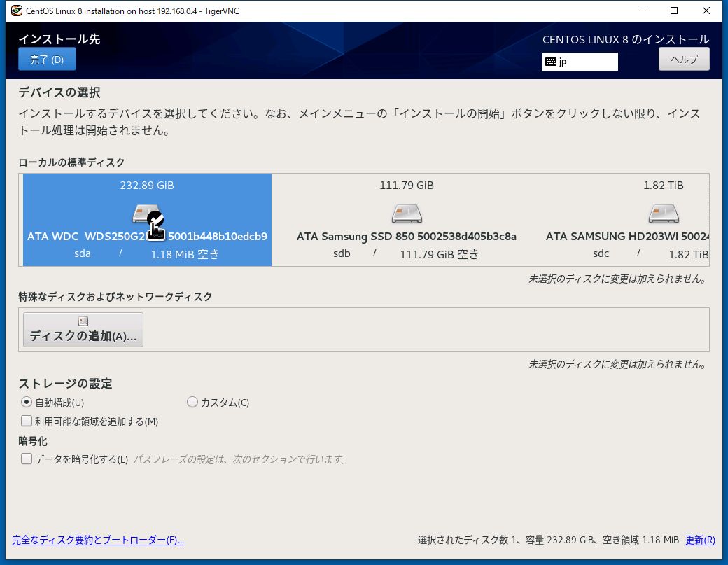Click the sda device name label
Viewport: 728px width, 565px height.
coord(83,253)
